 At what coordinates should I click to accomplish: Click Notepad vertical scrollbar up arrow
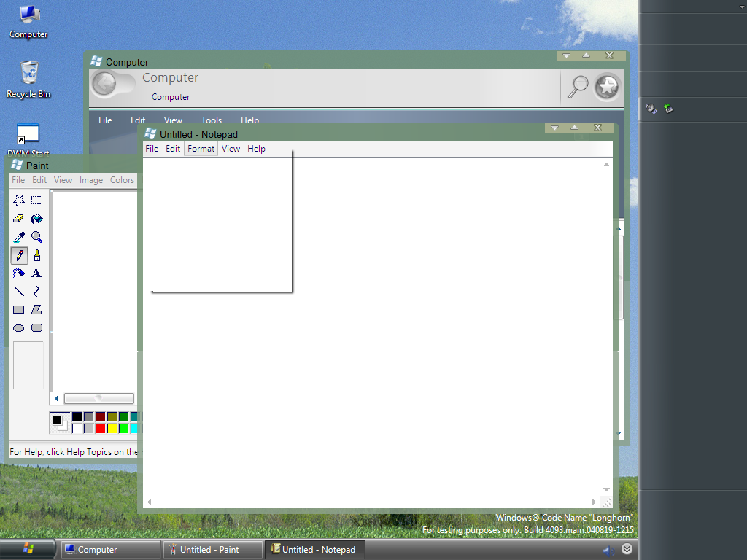(606, 165)
